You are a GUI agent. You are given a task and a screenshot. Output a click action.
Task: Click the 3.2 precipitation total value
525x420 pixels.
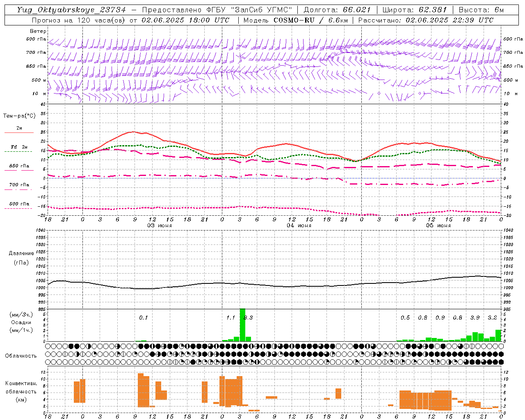click(492, 317)
